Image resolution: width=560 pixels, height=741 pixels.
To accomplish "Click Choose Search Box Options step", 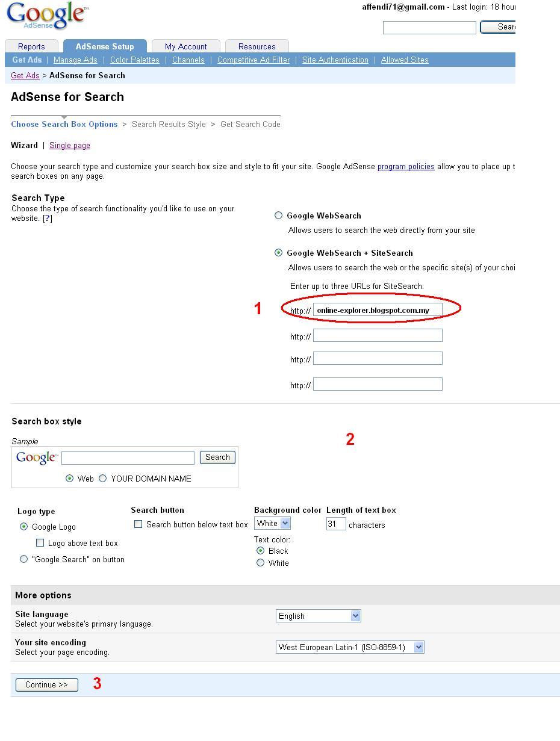I will coord(64,124).
